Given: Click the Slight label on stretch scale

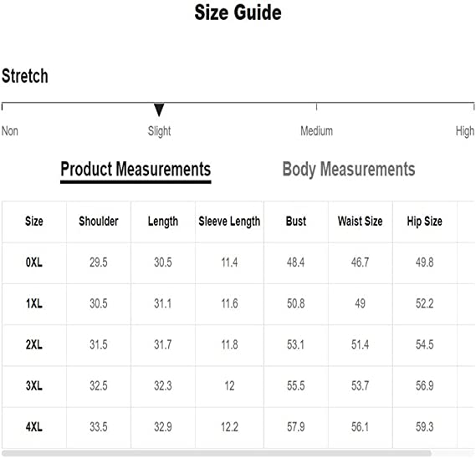Looking at the screenshot, I should 159,132.
